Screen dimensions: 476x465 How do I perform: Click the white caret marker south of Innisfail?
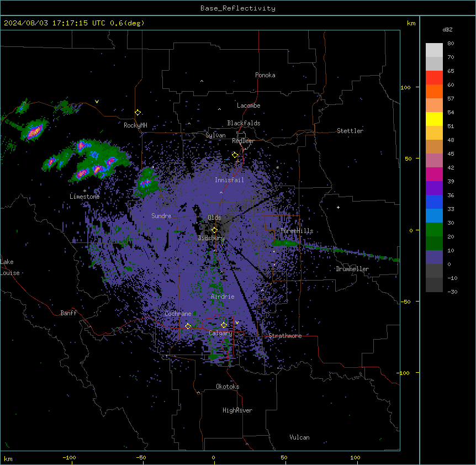pos(221,193)
